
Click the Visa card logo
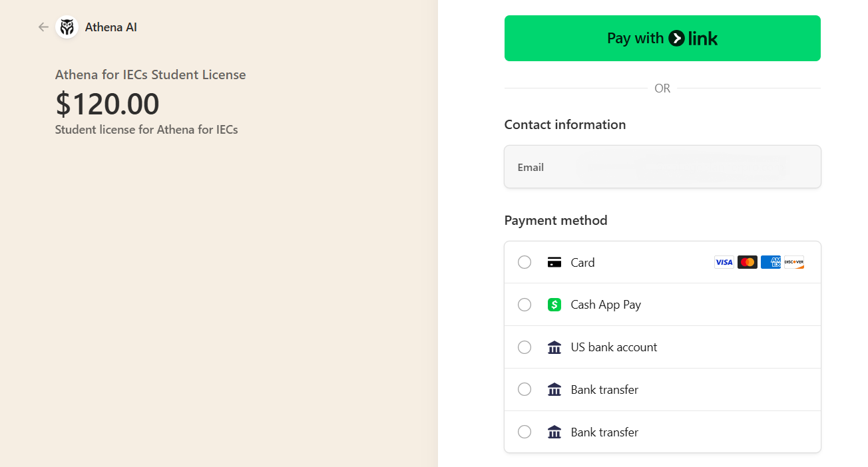pos(724,262)
